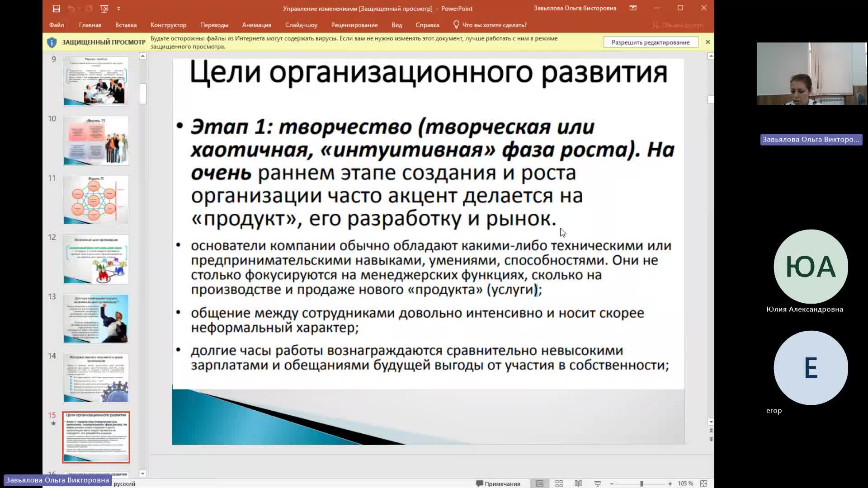This screenshot has height=488, width=868.
Task: Switch to Normal view icon
Action: [x=539, y=483]
